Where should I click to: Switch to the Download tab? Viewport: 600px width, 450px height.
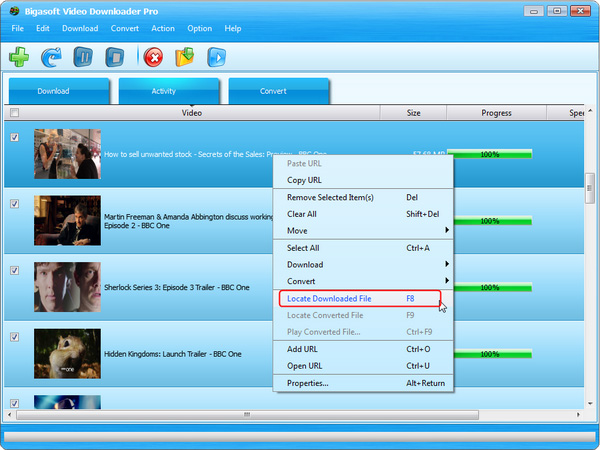[x=59, y=91]
